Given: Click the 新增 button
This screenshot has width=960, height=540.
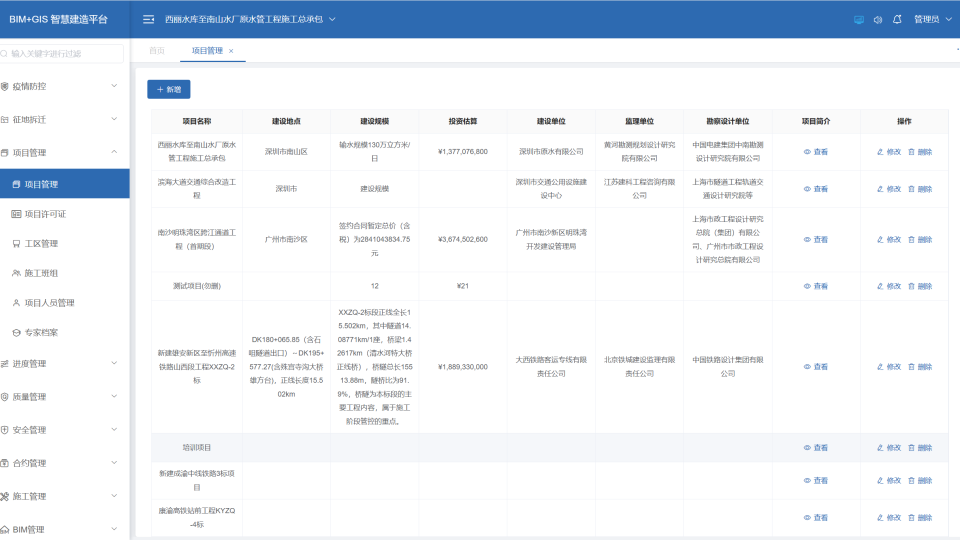Looking at the screenshot, I should click(168, 89).
